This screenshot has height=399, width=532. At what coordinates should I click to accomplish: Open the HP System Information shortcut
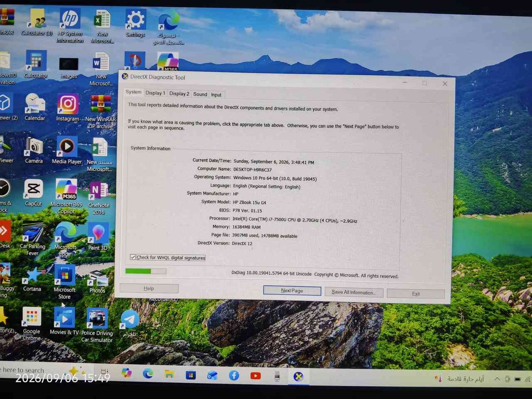click(70, 26)
